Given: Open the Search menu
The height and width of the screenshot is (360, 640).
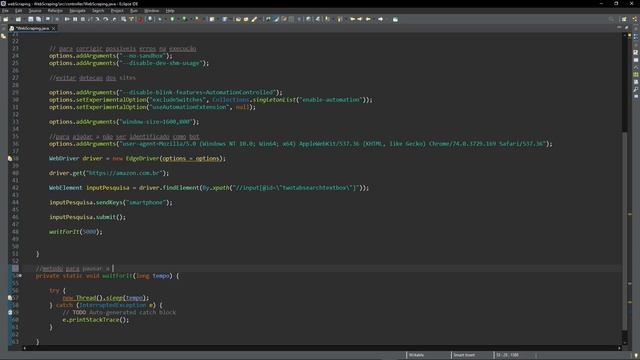Looking at the screenshot, I should 98,11.
